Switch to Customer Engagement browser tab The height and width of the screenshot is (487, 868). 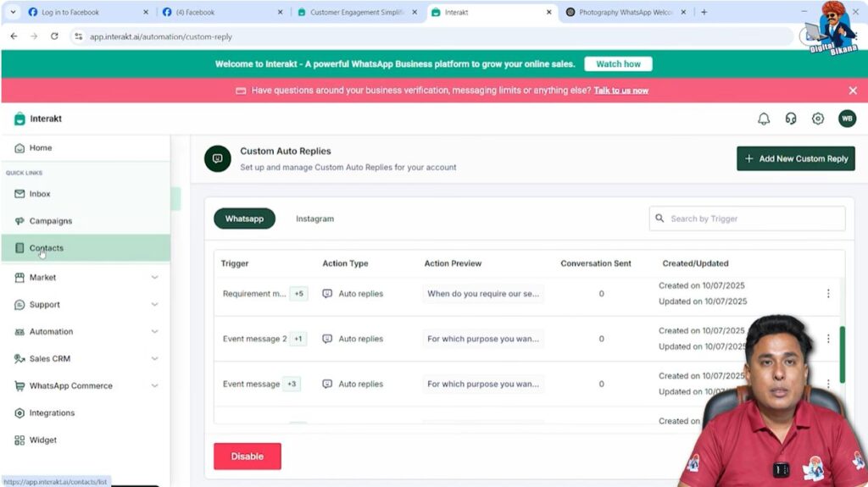[357, 12]
